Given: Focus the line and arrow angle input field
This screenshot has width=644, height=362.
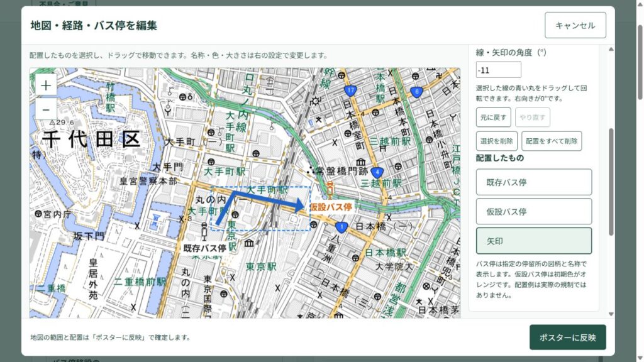Looking at the screenshot, I should (x=498, y=70).
